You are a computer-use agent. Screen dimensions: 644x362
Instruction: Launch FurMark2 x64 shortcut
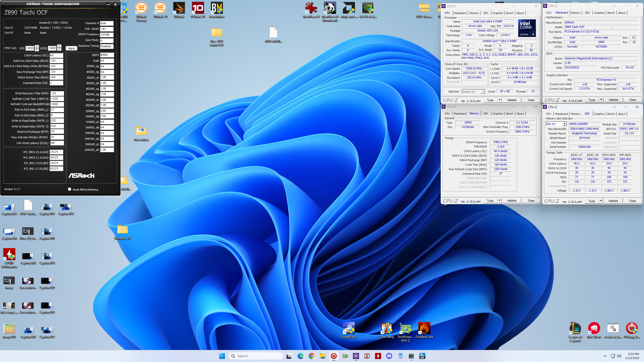424,330
